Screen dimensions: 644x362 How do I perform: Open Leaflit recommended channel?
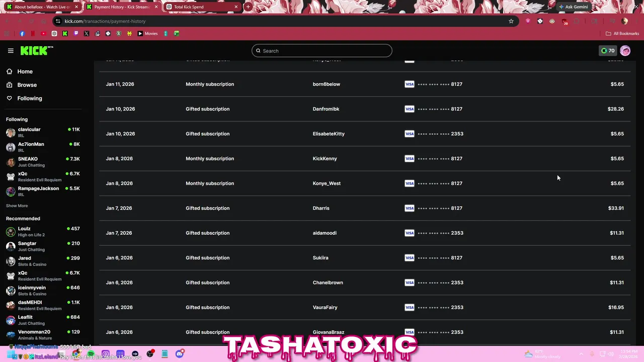43,320
